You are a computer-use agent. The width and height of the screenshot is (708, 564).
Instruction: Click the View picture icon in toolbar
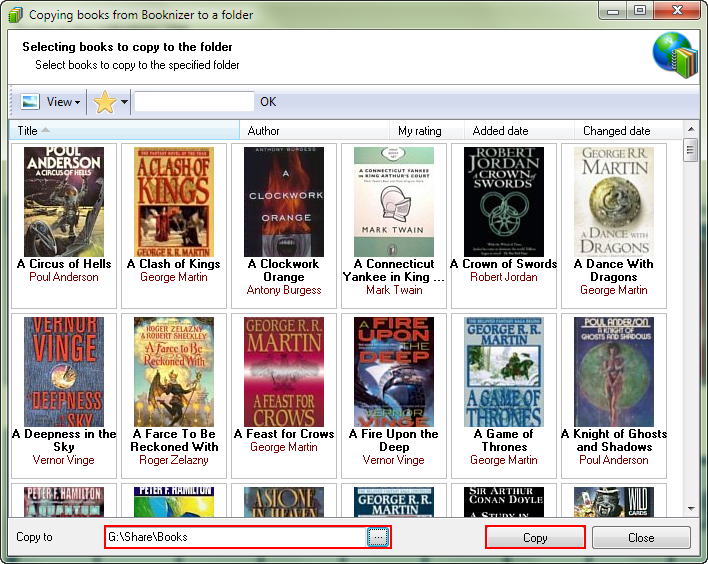click(30, 102)
